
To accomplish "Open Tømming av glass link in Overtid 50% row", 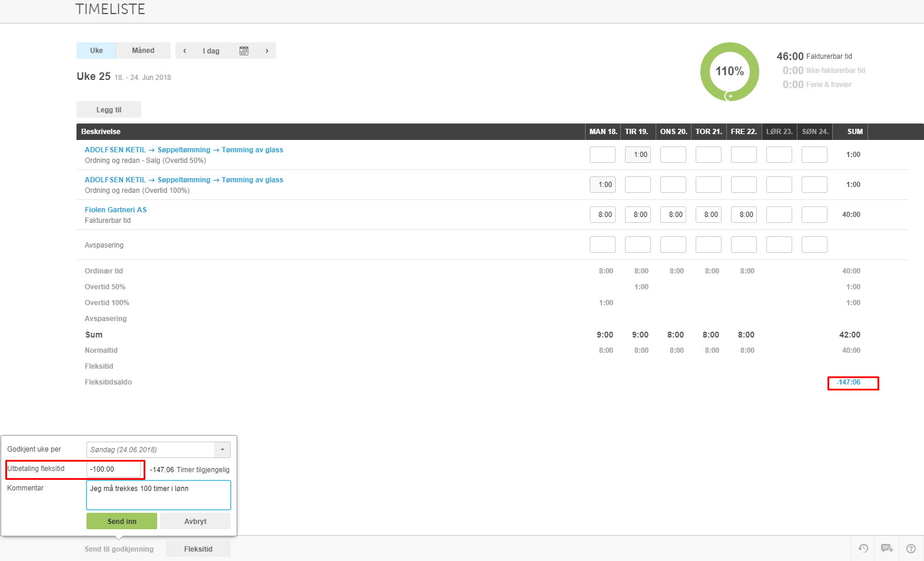I will pyautogui.click(x=252, y=150).
